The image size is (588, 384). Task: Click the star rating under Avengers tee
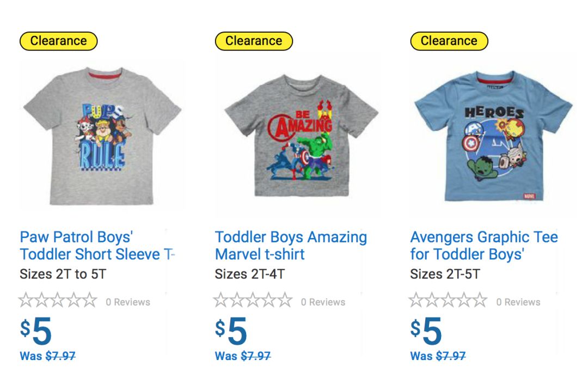[448, 300]
